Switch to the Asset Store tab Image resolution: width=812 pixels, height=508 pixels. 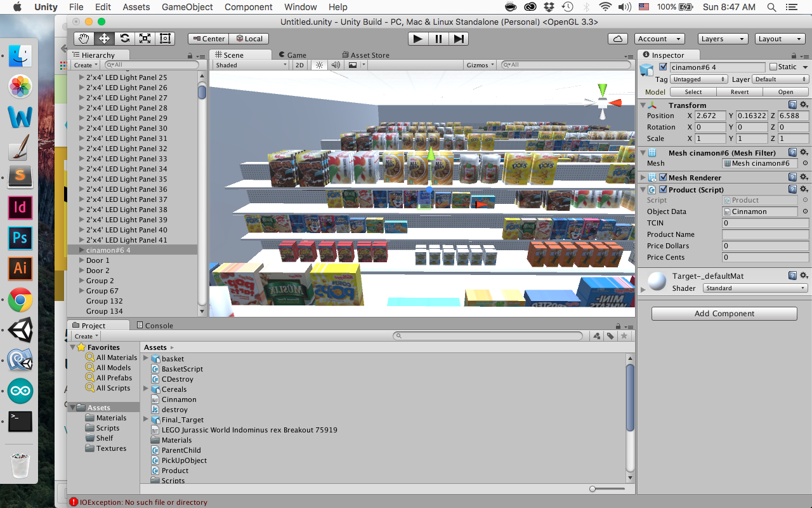tap(365, 55)
